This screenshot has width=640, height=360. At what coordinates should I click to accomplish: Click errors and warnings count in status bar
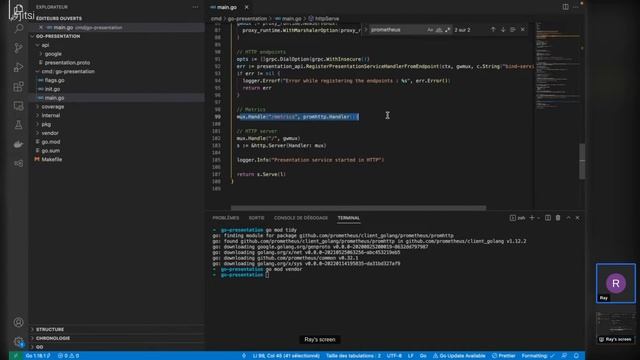click(68, 356)
